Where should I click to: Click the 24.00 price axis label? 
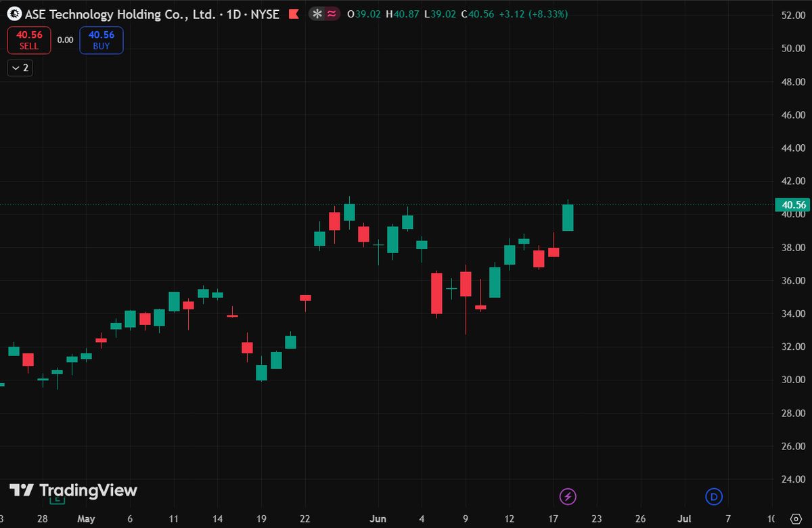[x=792, y=479]
